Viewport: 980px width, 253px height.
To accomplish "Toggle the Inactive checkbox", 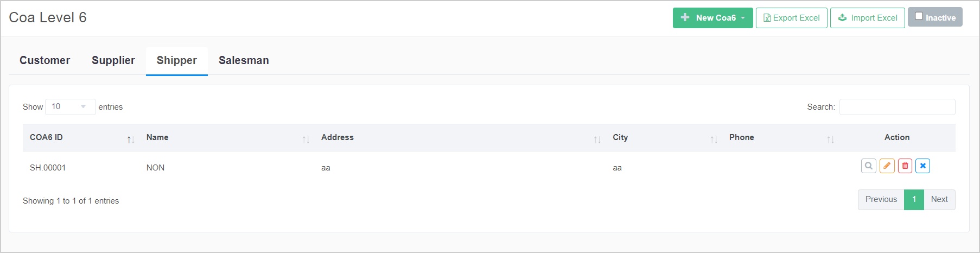I will pos(919,16).
